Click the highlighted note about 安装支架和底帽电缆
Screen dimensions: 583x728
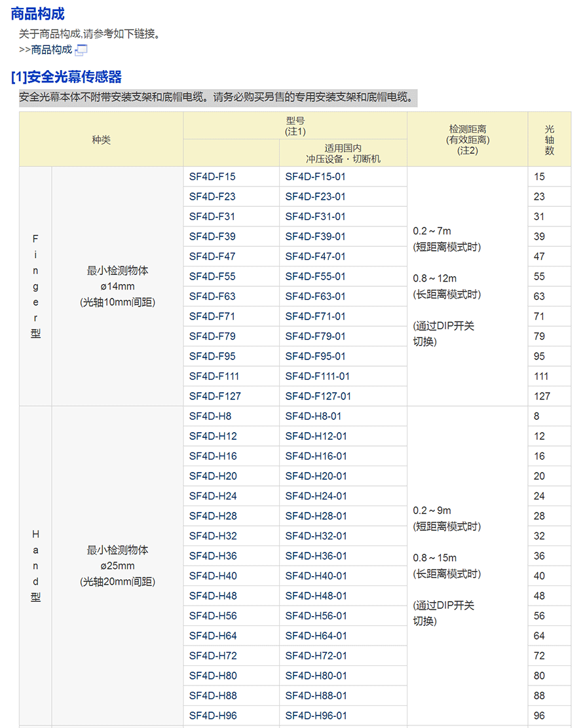(217, 98)
